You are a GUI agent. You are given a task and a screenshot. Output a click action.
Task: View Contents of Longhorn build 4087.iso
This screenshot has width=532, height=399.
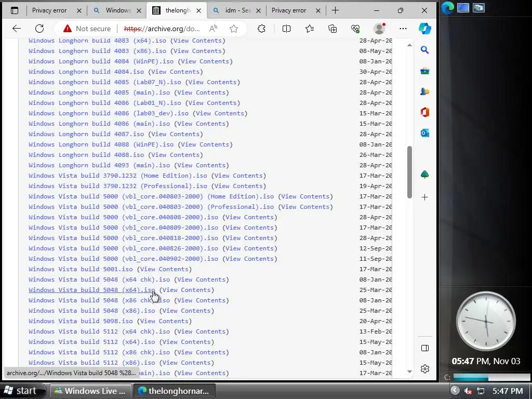pyautogui.click(x=176, y=134)
